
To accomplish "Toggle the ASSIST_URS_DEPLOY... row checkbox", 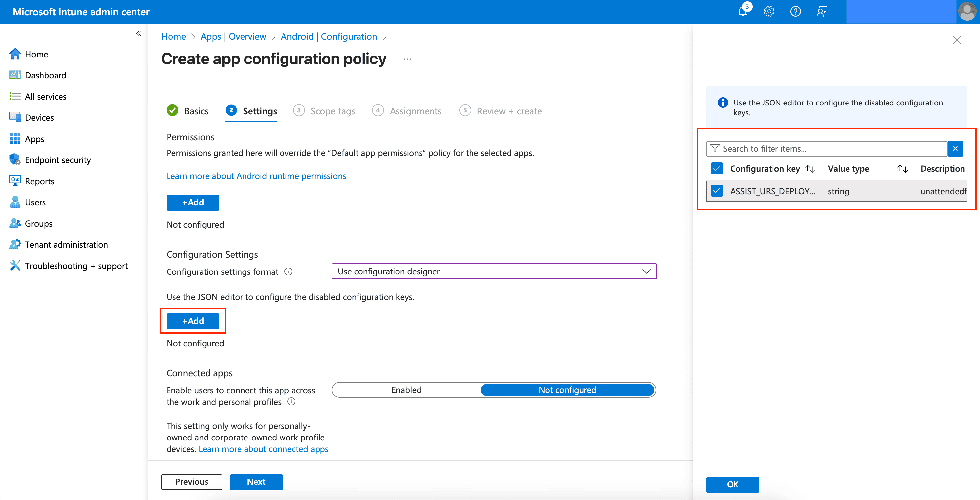I will pyautogui.click(x=717, y=191).
